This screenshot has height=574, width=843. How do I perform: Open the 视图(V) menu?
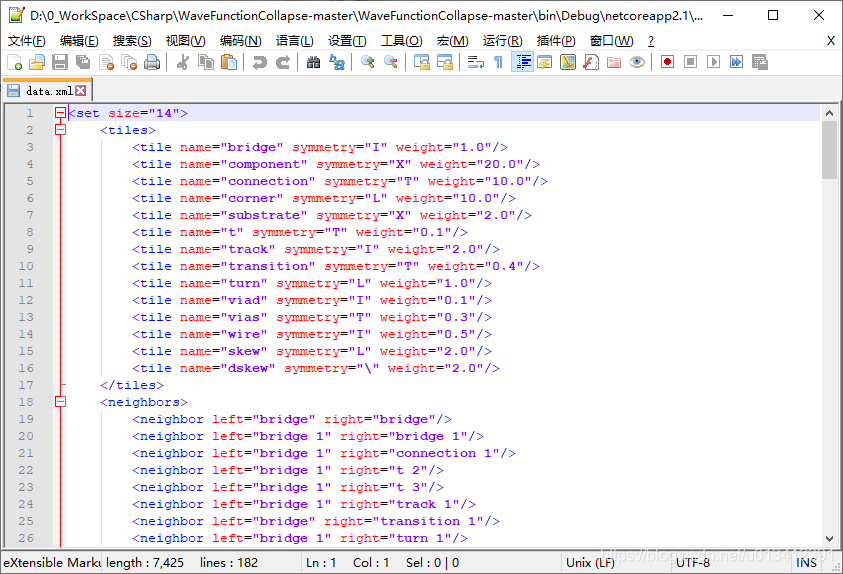(x=185, y=41)
